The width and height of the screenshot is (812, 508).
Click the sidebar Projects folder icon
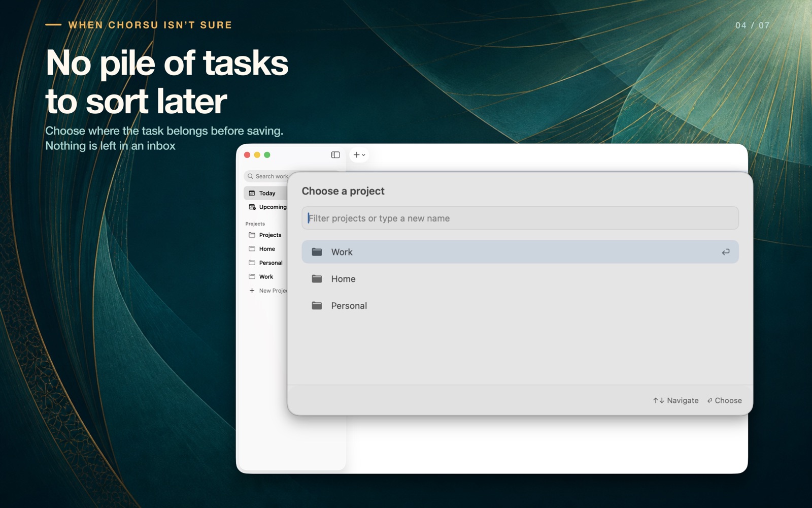252,235
